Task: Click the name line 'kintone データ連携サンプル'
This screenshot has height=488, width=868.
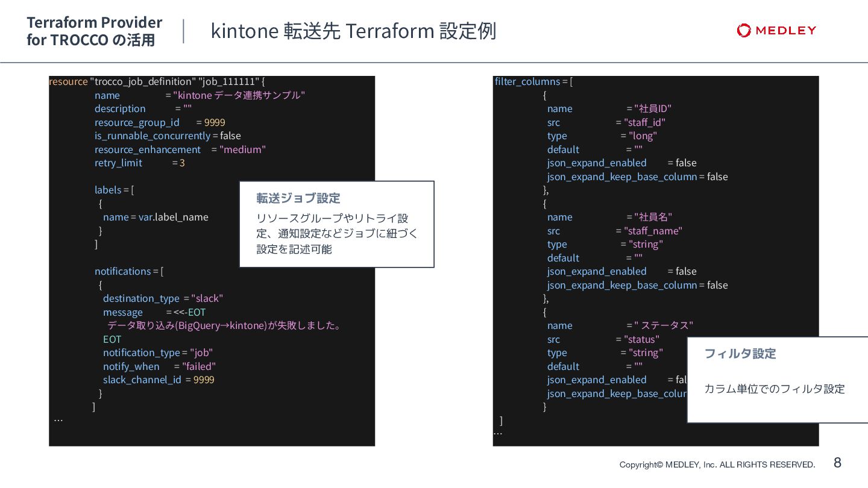Action: (200, 95)
